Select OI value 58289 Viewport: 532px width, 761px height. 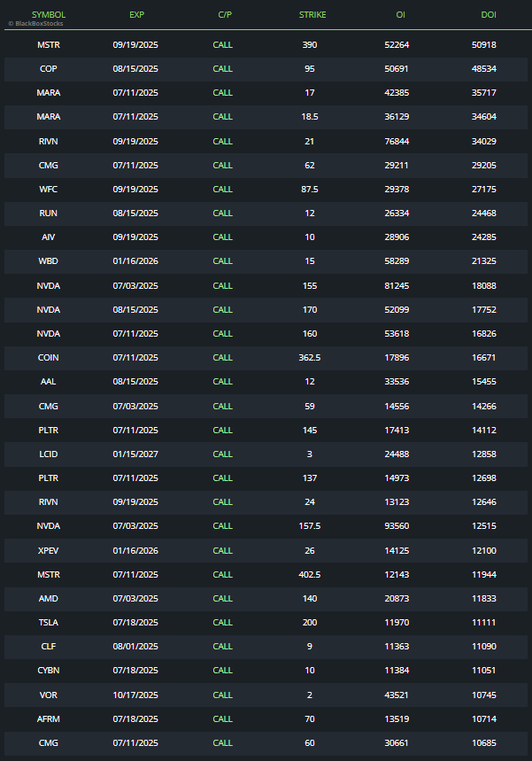pyautogui.click(x=397, y=260)
